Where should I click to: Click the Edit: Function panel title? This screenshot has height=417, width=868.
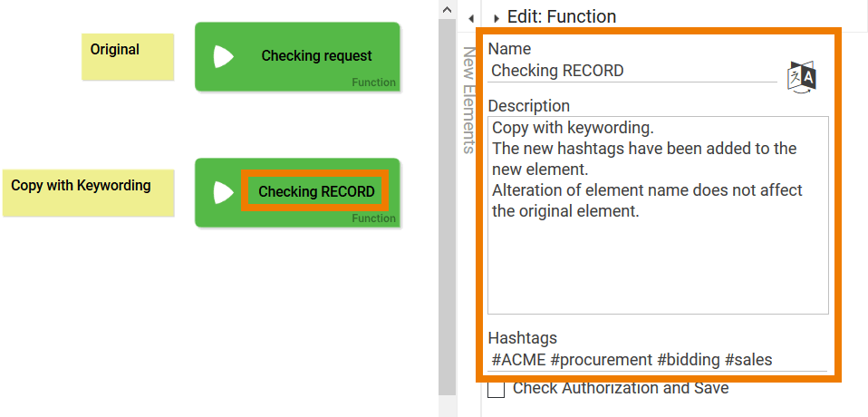(562, 16)
